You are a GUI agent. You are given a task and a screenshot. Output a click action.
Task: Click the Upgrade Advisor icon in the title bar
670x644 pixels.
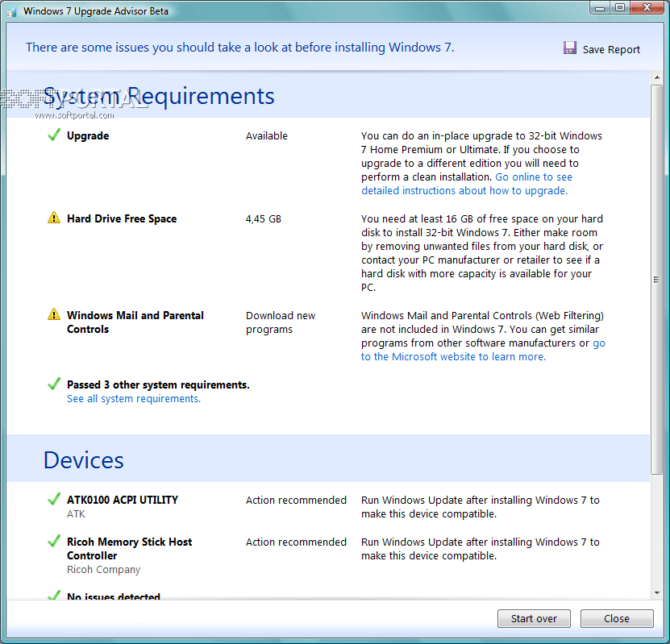[x=12, y=11]
